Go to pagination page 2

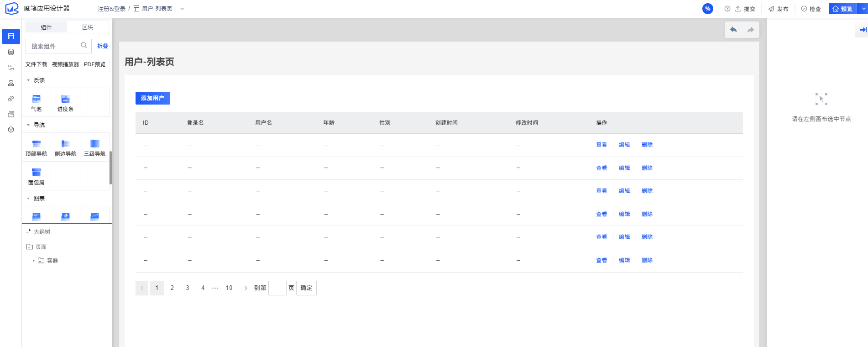pyautogui.click(x=172, y=288)
